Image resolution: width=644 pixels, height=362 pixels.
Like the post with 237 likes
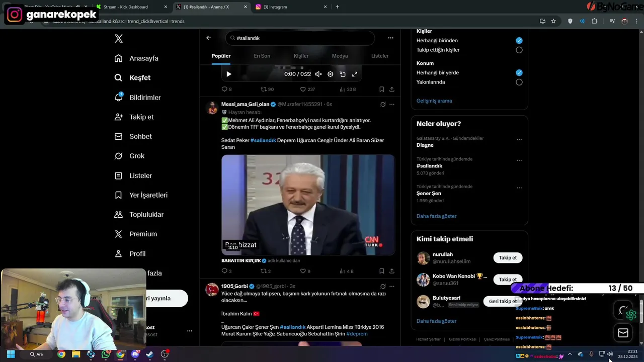coord(307,89)
